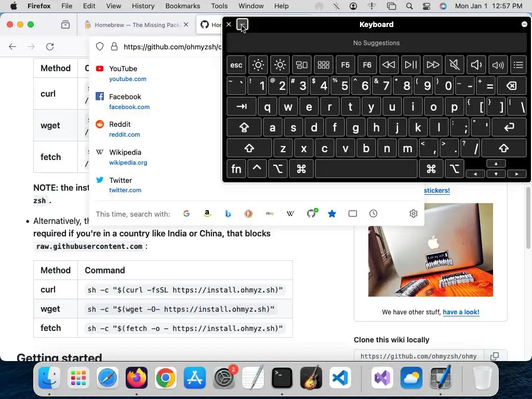Toggle the left shift key
Screen dimensions: 532x399
(x=249, y=148)
